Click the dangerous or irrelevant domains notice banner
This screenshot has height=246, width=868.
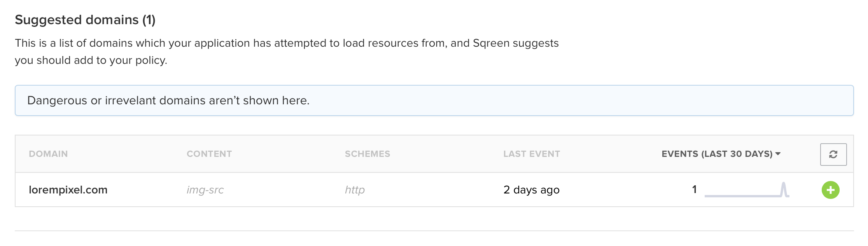(434, 100)
